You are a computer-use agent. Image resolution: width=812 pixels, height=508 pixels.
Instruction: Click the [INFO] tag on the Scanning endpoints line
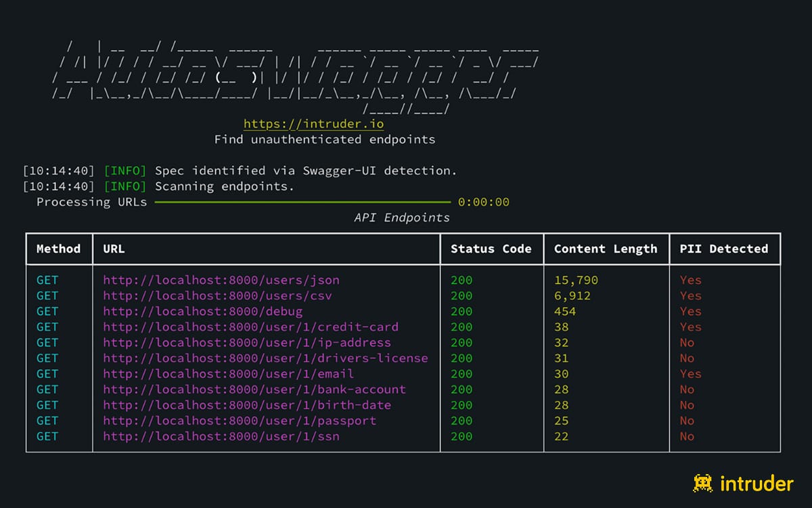(125, 186)
